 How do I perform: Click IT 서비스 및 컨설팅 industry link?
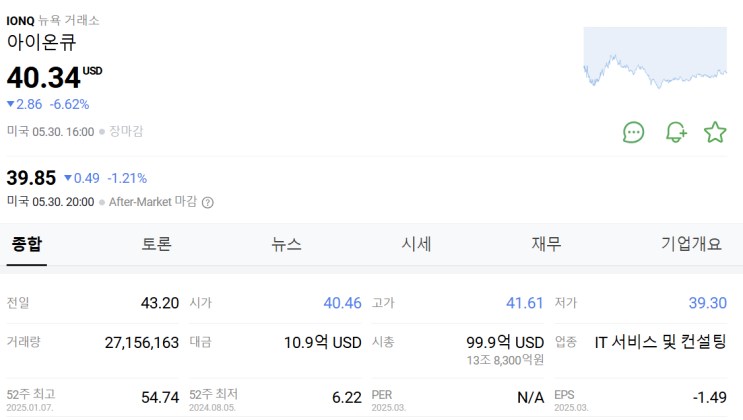point(660,342)
